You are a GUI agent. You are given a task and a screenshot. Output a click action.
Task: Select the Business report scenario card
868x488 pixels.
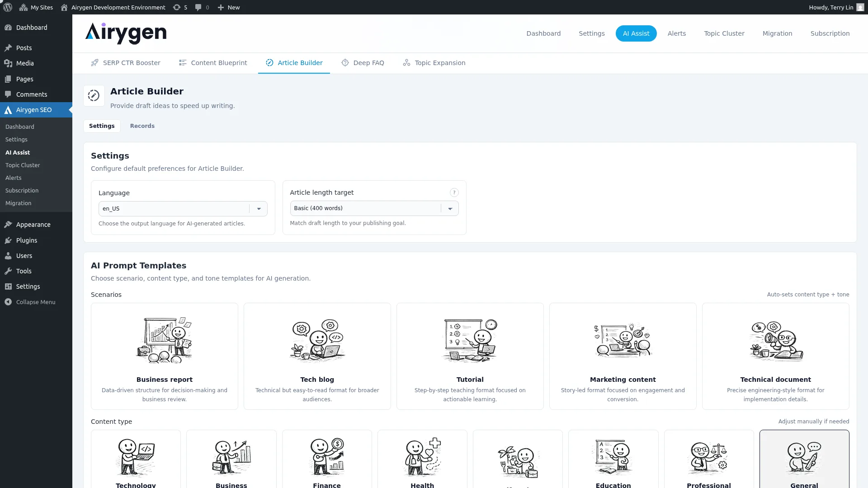click(x=165, y=357)
